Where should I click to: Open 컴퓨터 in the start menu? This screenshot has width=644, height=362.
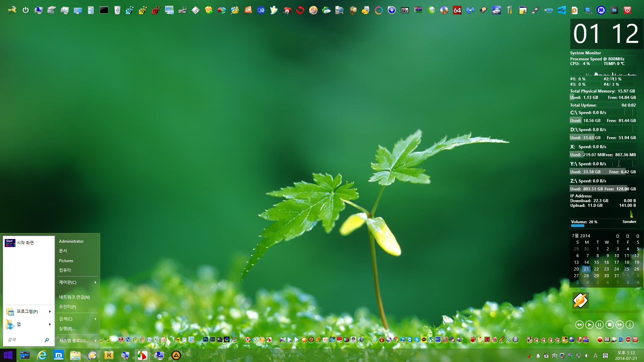pyautogui.click(x=65, y=270)
